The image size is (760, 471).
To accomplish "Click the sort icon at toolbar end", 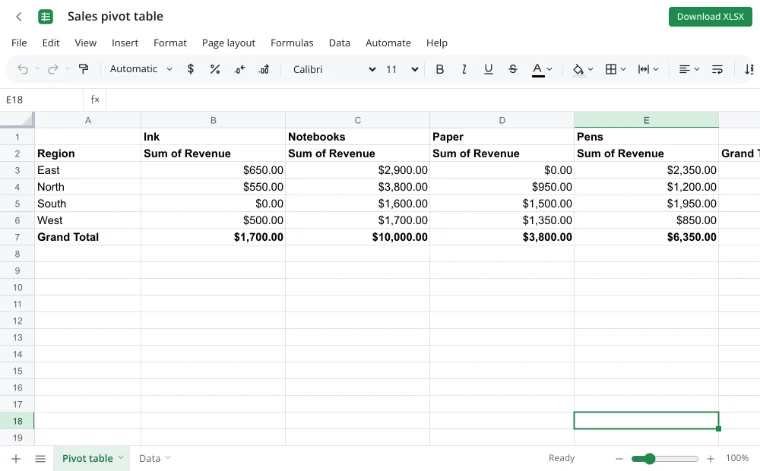I will point(749,69).
